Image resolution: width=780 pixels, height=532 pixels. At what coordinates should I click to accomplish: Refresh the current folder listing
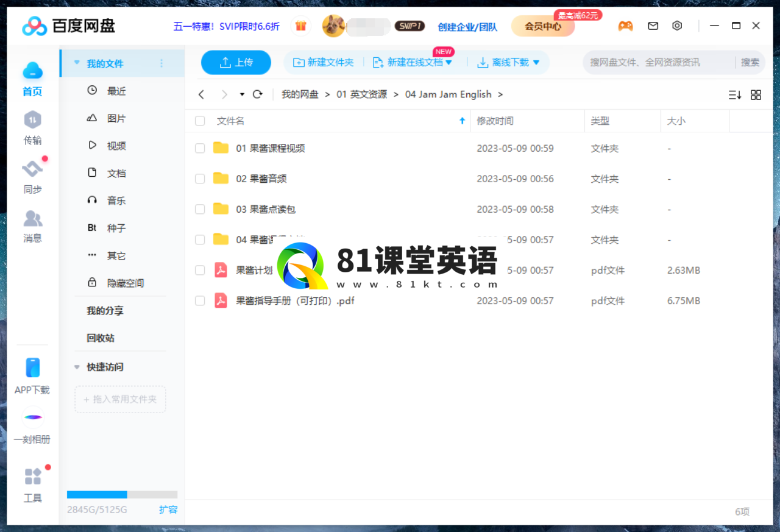pyautogui.click(x=257, y=94)
